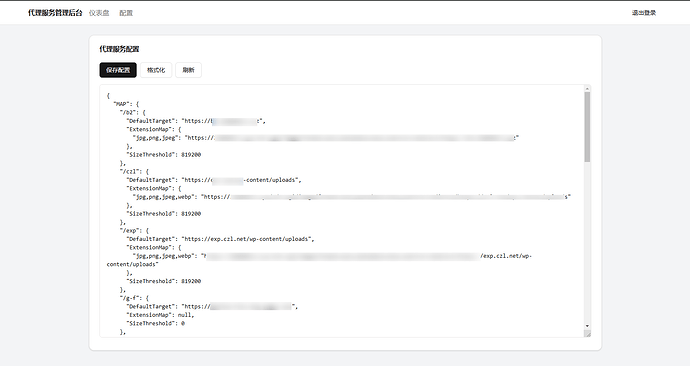
Task: Click the config editor scrollbar thumb
Action: point(587,127)
